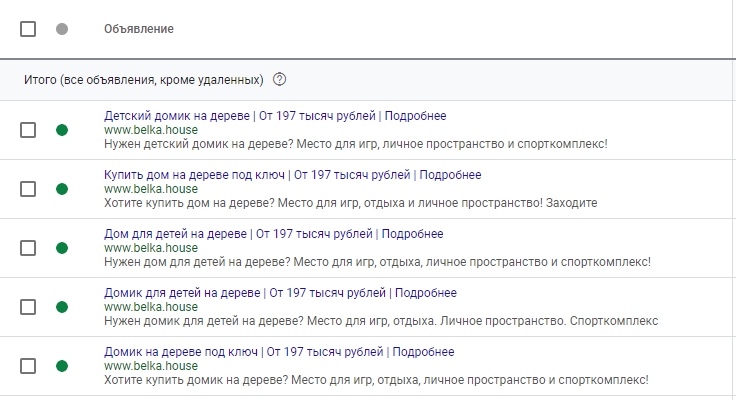The width and height of the screenshot is (736, 400).
Task: Click green status dot for Детский домик ad
Action: tap(62, 130)
